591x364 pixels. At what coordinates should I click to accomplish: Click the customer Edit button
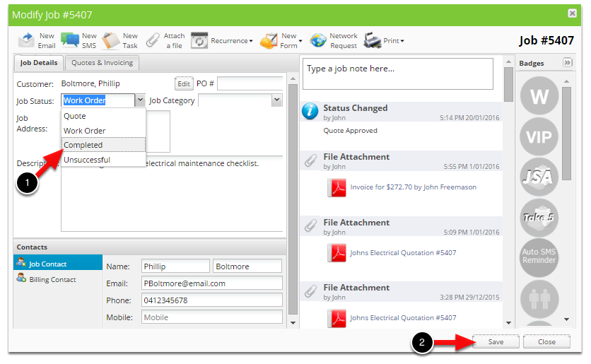(x=184, y=83)
